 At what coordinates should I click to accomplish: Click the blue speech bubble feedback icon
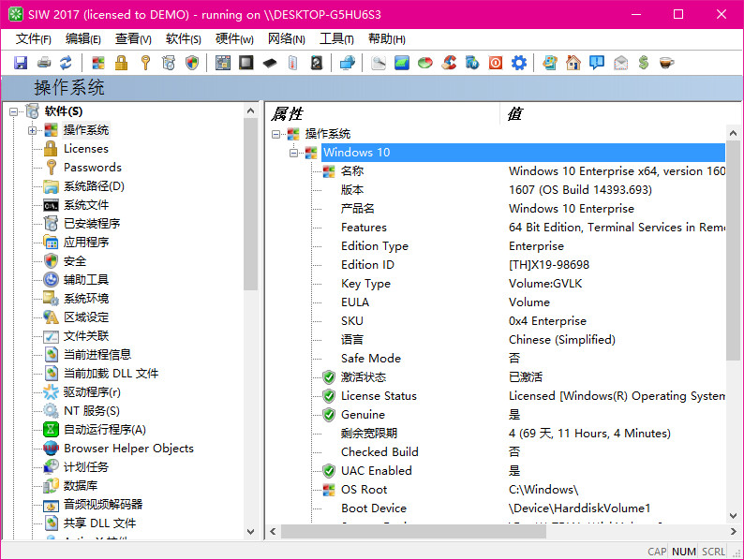597,63
